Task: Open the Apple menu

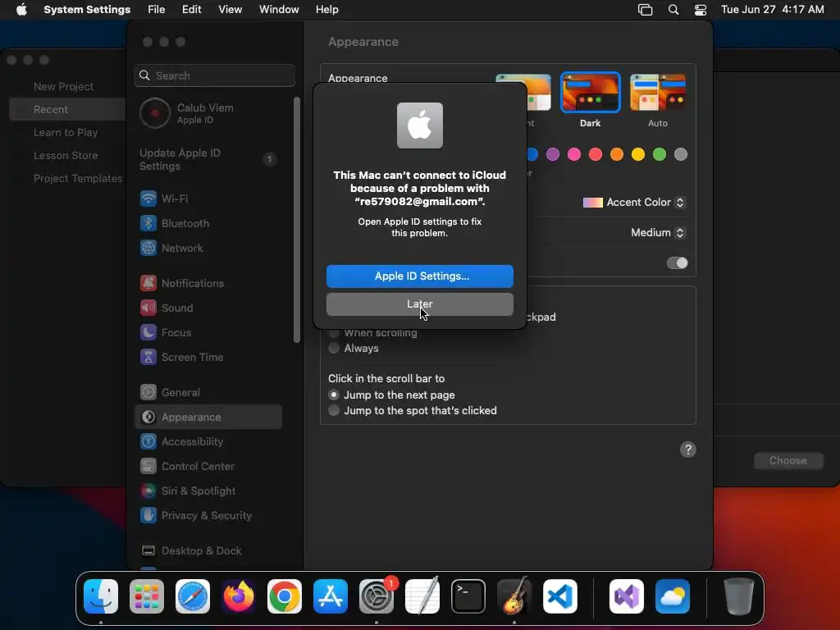Action: [x=21, y=10]
